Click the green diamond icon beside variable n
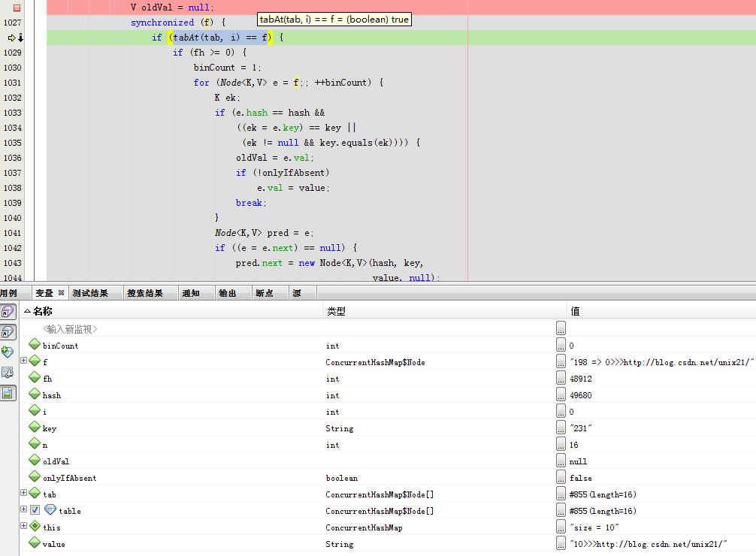The image size is (756, 556). (35, 443)
